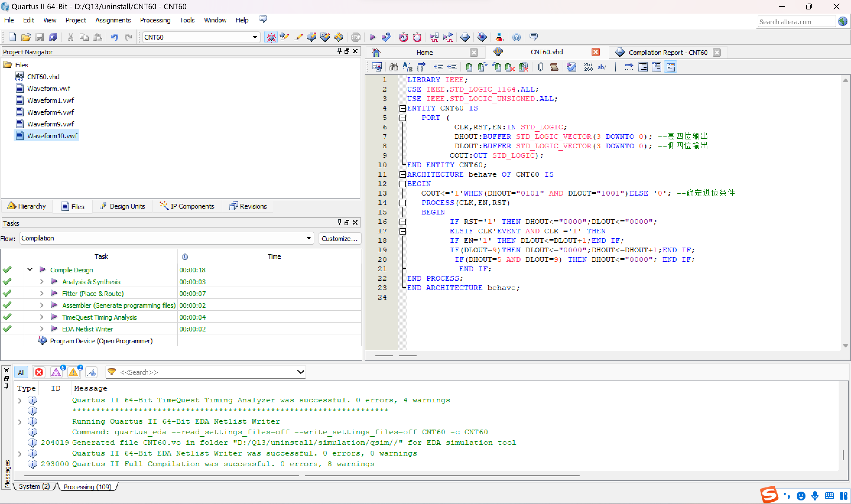Viewport: 851px width, 504px height.
Task: Open the CNT60 revision dropdown
Action: coord(255,37)
